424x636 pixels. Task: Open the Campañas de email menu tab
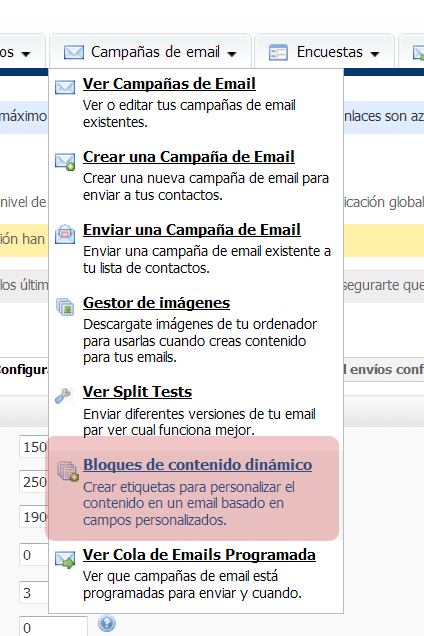pyautogui.click(x=150, y=52)
